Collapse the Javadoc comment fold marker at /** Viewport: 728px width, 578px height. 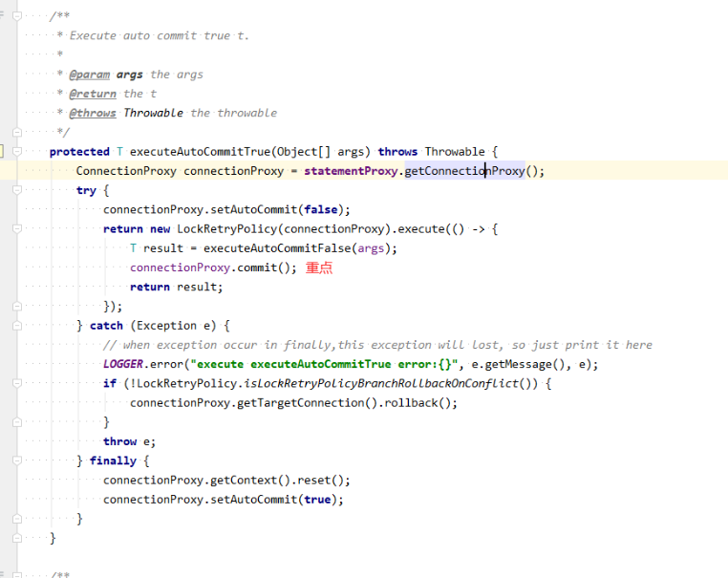(17, 16)
